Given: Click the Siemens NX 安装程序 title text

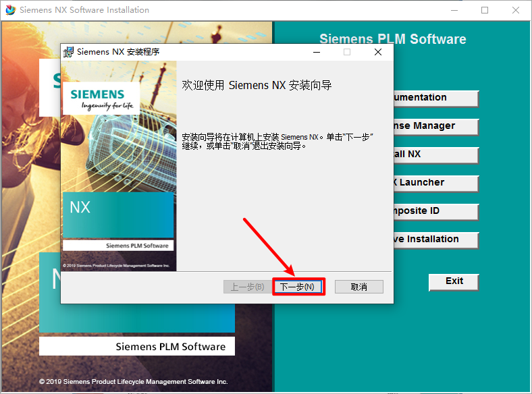Looking at the screenshot, I should [x=118, y=52].
